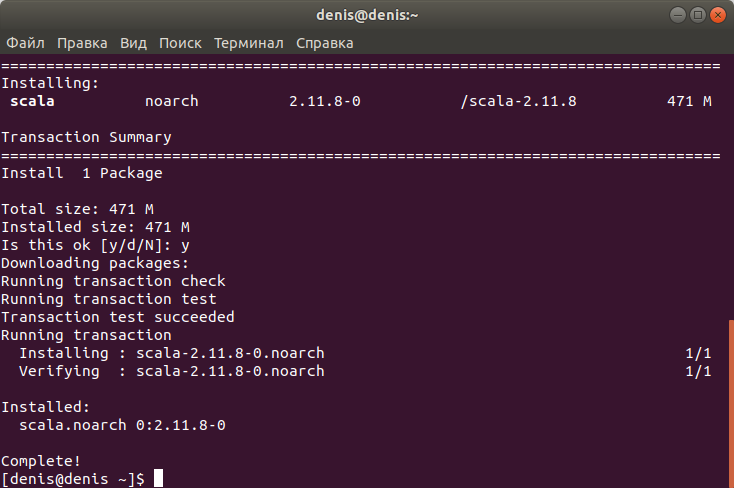Click the cursor block at the shell prompt

pos(159,478)
